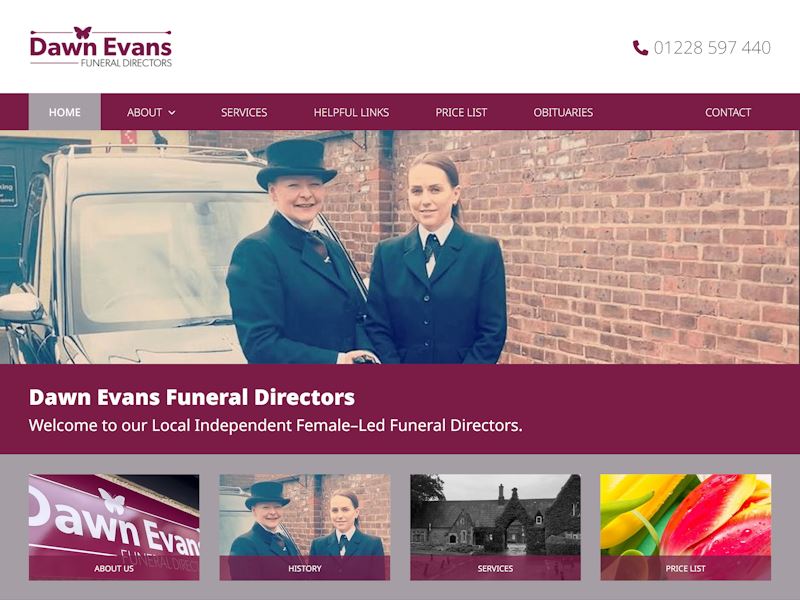The height and width of the screenshot is (600, 800).
Task: Open the Helpful Links page
Action: point(351,112)
